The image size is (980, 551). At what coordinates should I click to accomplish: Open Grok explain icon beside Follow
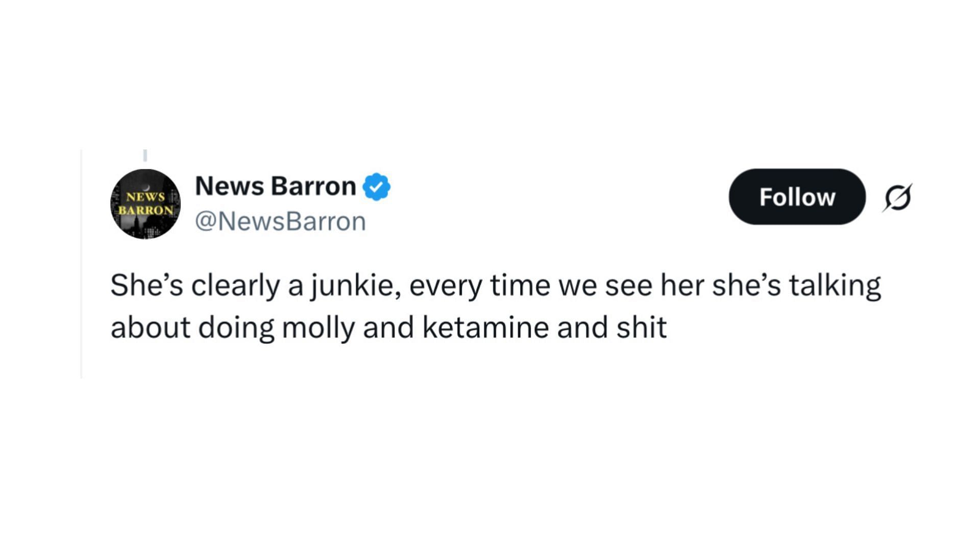pos(897,197)
